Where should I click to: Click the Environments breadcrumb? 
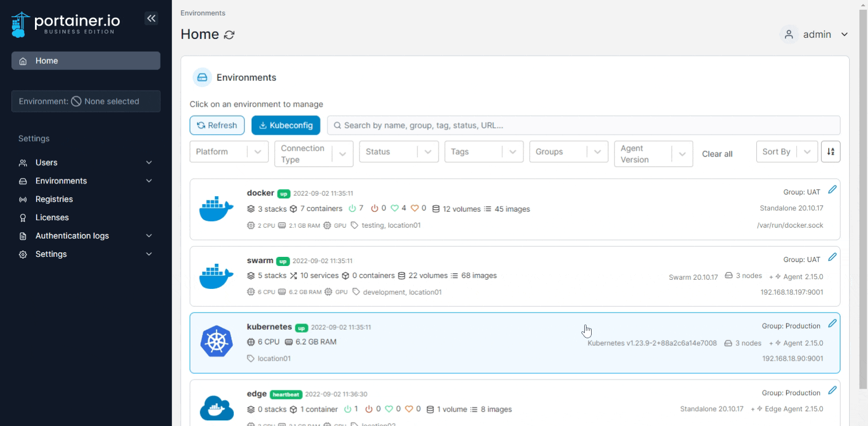(203, 13)
